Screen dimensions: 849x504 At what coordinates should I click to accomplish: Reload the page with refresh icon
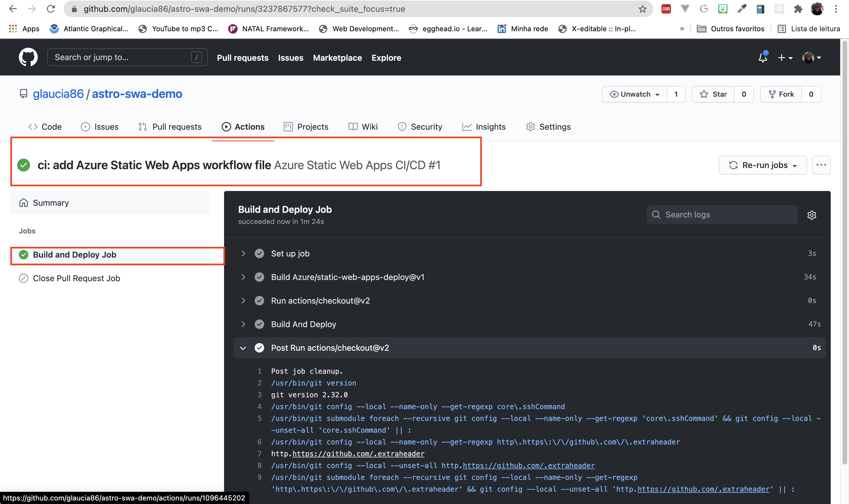[51, 9]
